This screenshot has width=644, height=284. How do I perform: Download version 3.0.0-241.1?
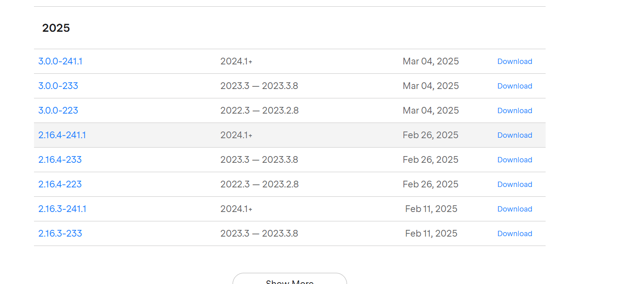(x=515, y=61)
